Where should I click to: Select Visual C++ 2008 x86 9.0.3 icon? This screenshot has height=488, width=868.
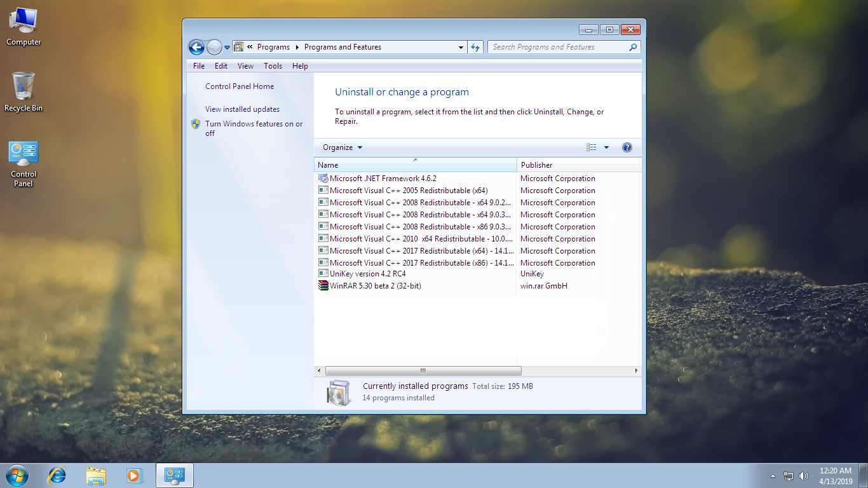(x=323, y=227)
